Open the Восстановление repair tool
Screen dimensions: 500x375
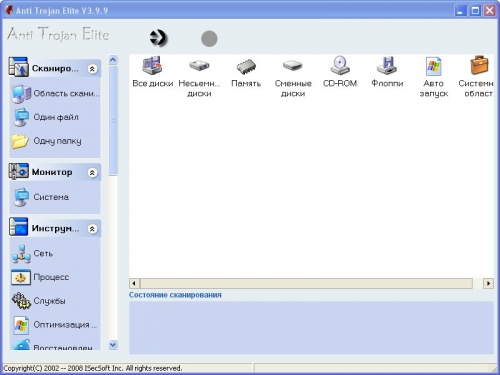coord(53,345)
